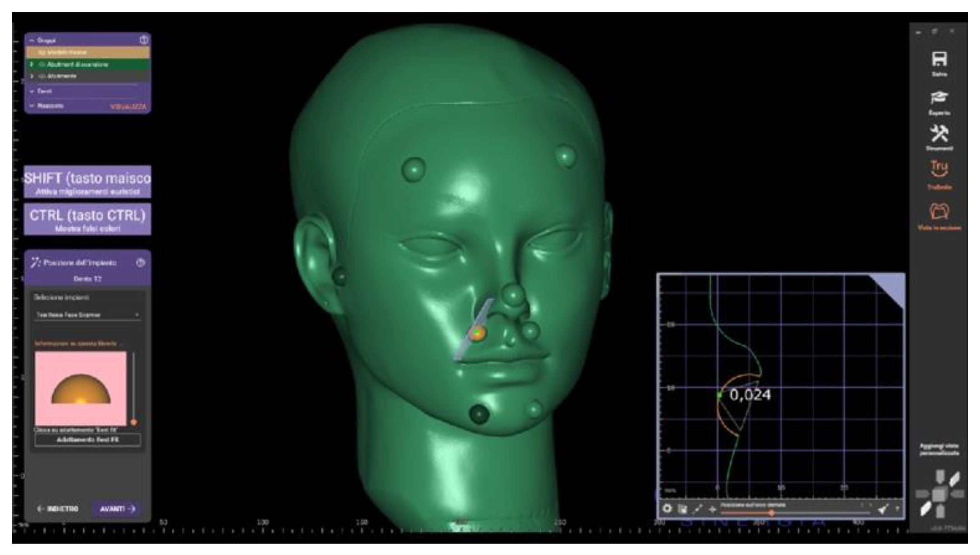Expand the grey Abutment group row
The image size is (980, 555).
click(32, 76)
